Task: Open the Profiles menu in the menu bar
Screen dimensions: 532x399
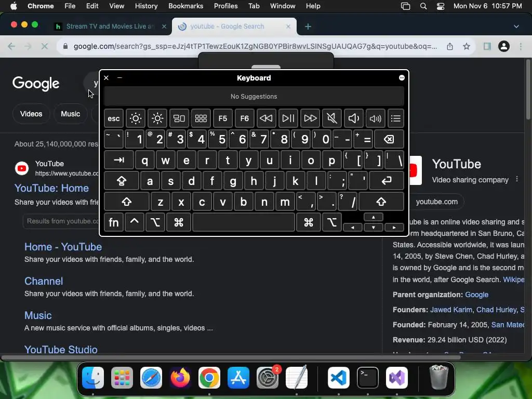Action: pyautogui.click(x=225, y=6)
